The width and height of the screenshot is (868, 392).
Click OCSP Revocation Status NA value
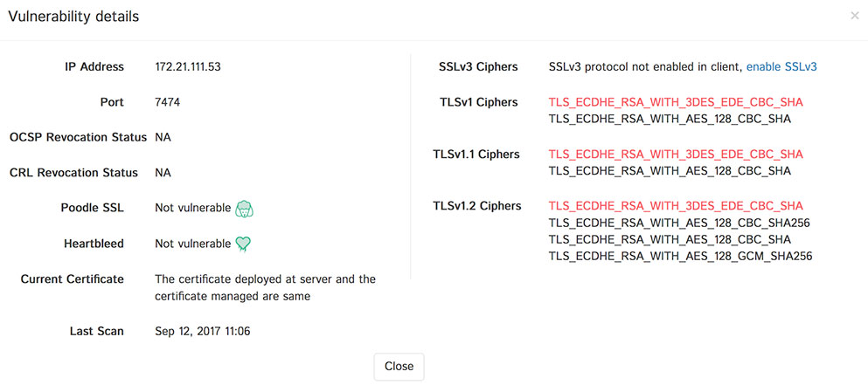coord(163,138)
